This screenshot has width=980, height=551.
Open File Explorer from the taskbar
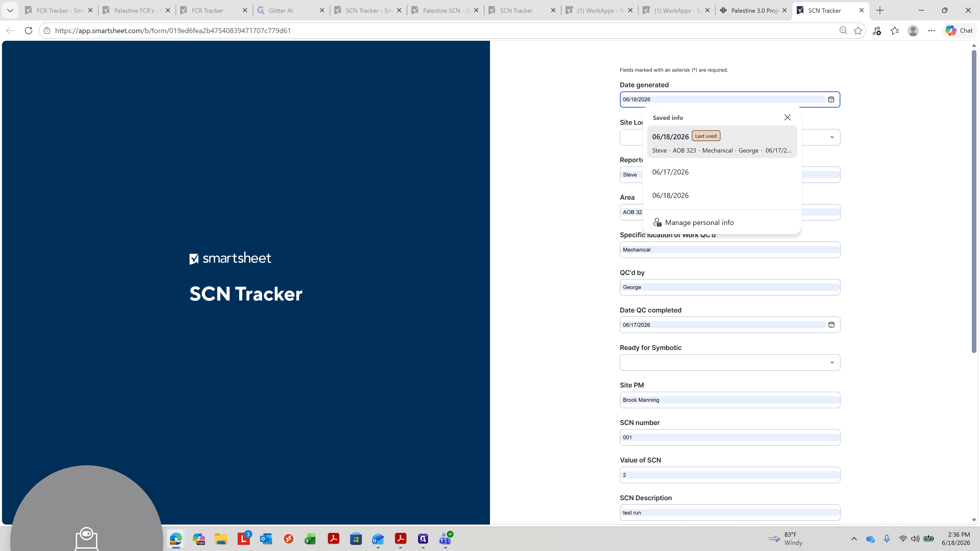coord(221,539)
